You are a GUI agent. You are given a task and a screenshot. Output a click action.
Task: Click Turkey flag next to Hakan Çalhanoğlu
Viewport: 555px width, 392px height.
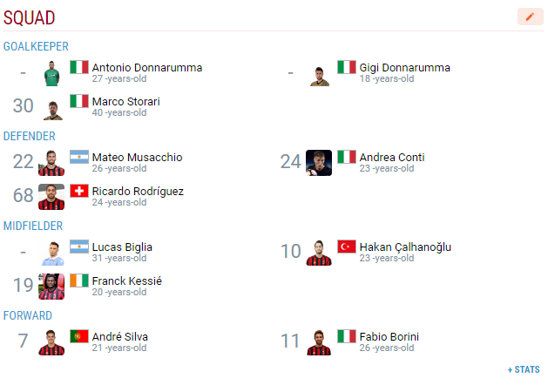347,247
